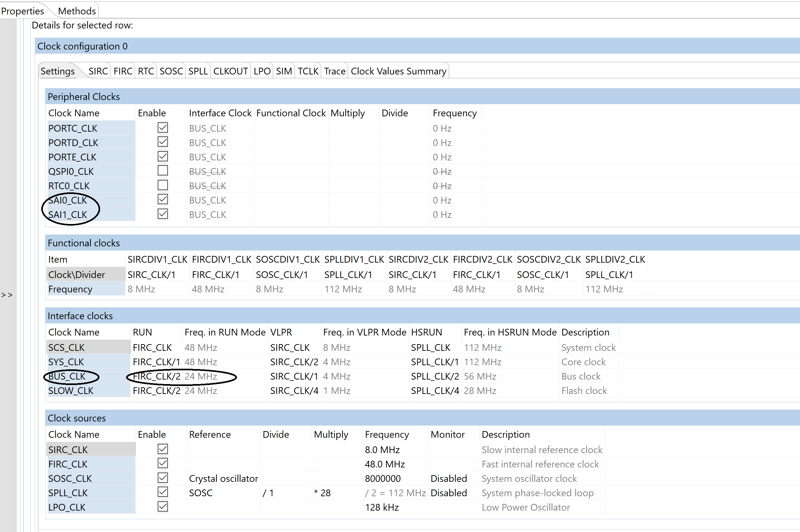The width and height of the screenshot is (800, 532).
Task: Go to the CLKOUT tab
Action: coord(230,71)
